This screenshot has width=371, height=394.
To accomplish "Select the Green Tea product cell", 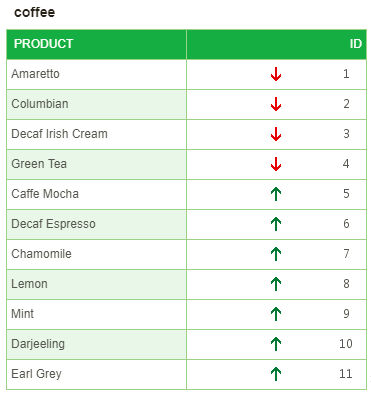I will [96, 164].
